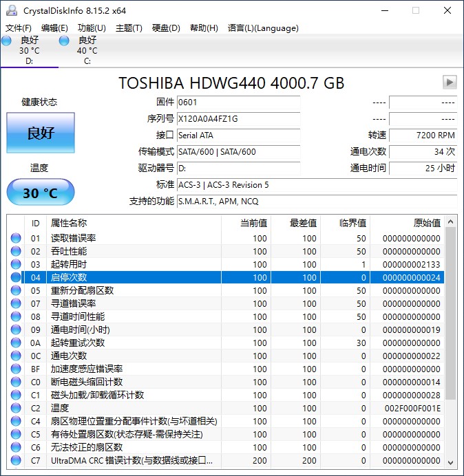Click the transfer mode field SATA/600
The image size is (464, 476).
tap(238, 151)
